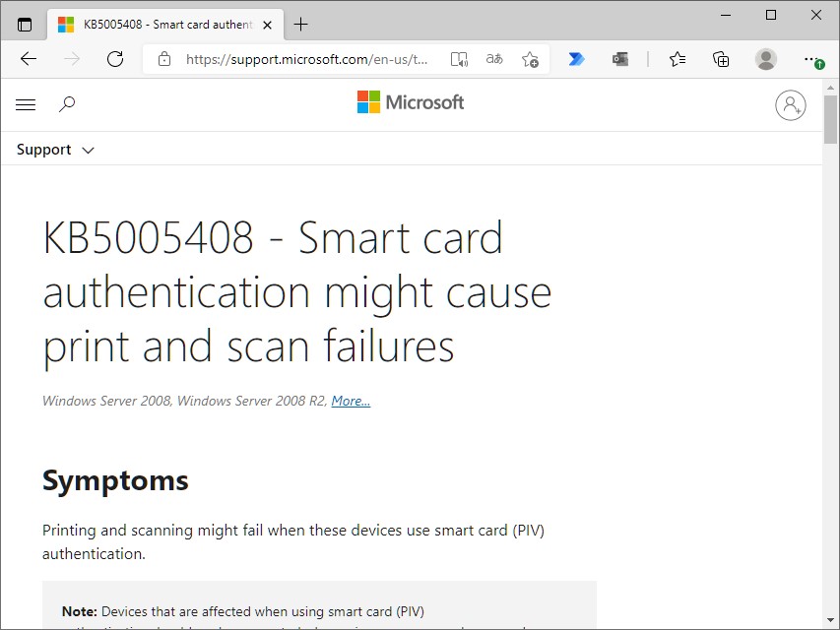Refresh the current page

pos(115,59)
